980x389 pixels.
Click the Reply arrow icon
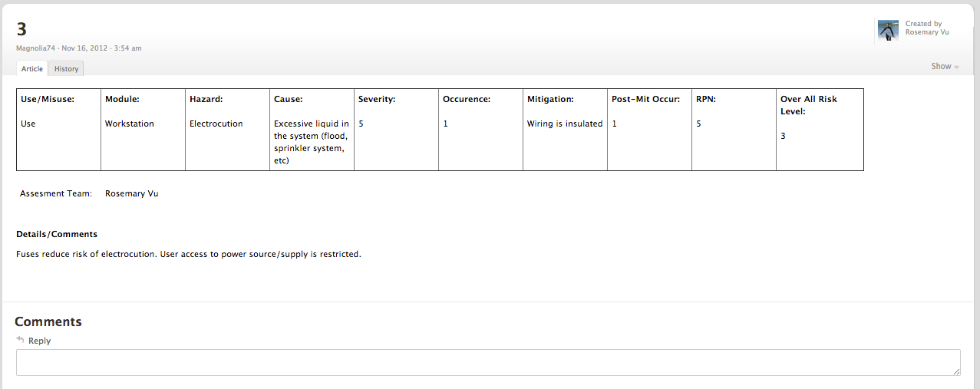pyautogui.click(x=20, y=339)
